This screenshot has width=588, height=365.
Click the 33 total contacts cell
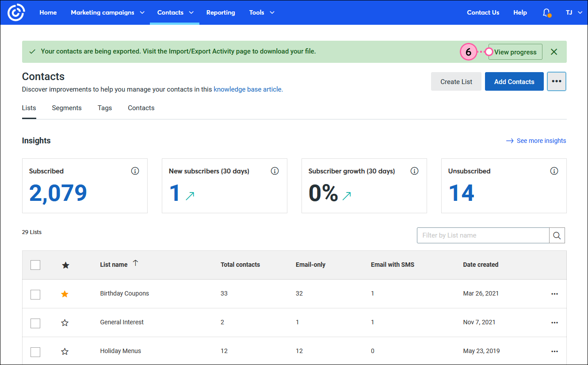pos(224,293)
